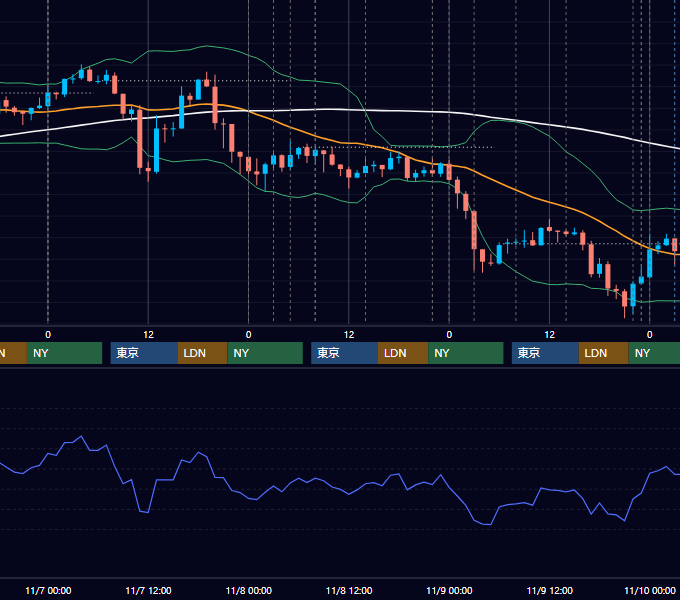
Task: Click the 11/9 00:00 date label
Action: pos(449,590)
